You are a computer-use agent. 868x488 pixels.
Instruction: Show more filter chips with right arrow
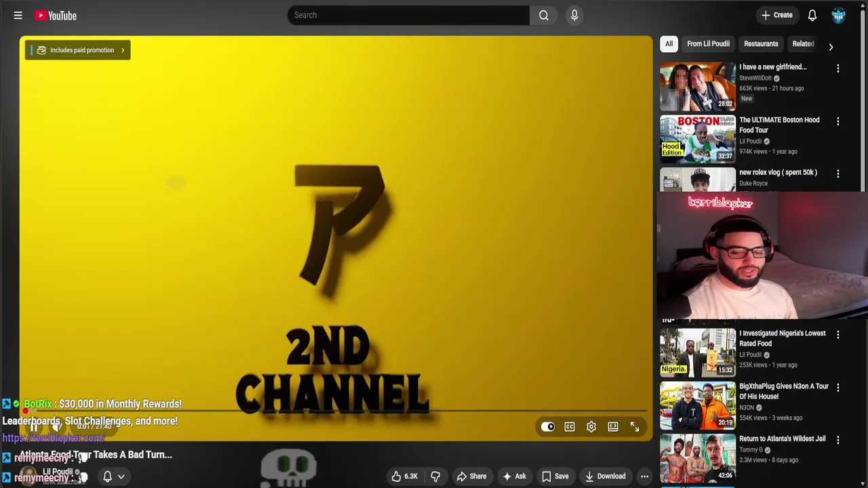pos(831,47)
